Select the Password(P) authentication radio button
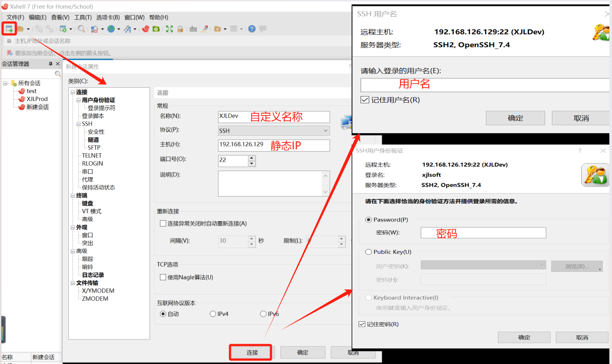Screen dimensions: 612x364 [369, 220]
